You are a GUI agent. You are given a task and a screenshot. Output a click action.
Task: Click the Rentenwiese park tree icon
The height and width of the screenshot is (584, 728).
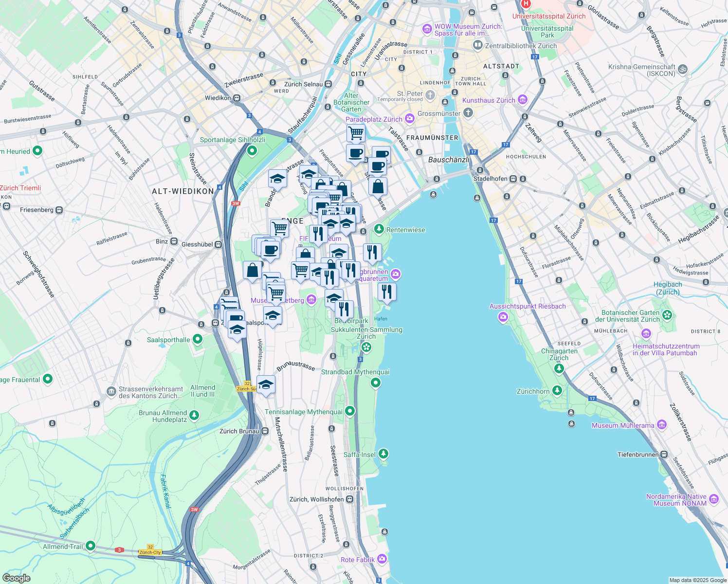(379, 229)
